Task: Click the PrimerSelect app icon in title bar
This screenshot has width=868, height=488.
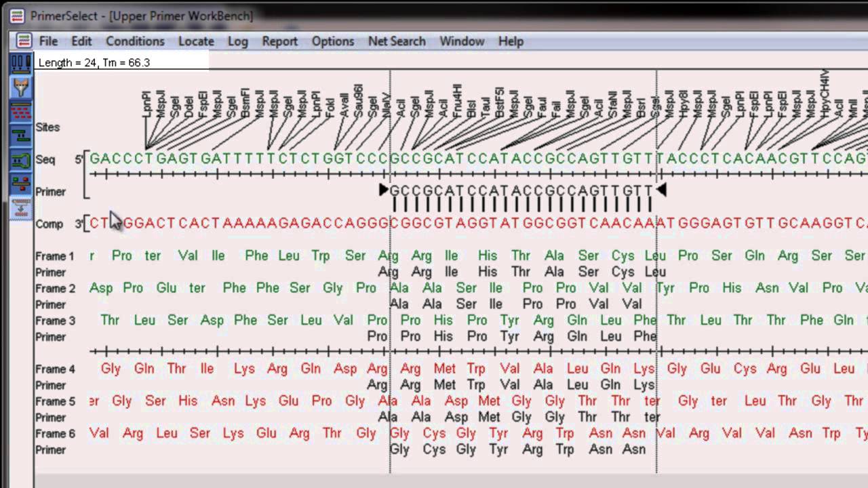Action: [x=18, y=15]
